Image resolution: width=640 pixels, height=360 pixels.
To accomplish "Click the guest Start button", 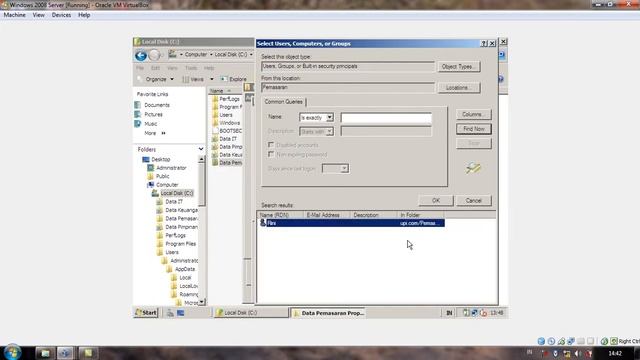I will [146, 313].
